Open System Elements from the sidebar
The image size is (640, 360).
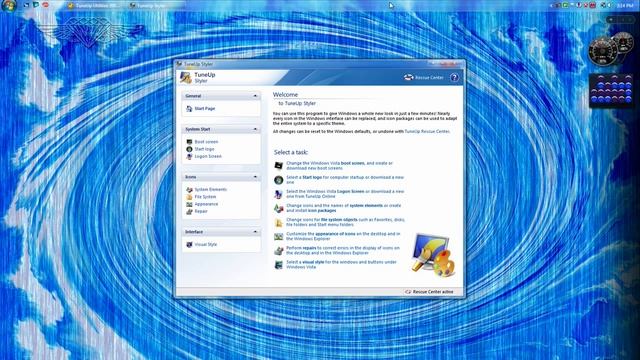[x=210, y=189]
